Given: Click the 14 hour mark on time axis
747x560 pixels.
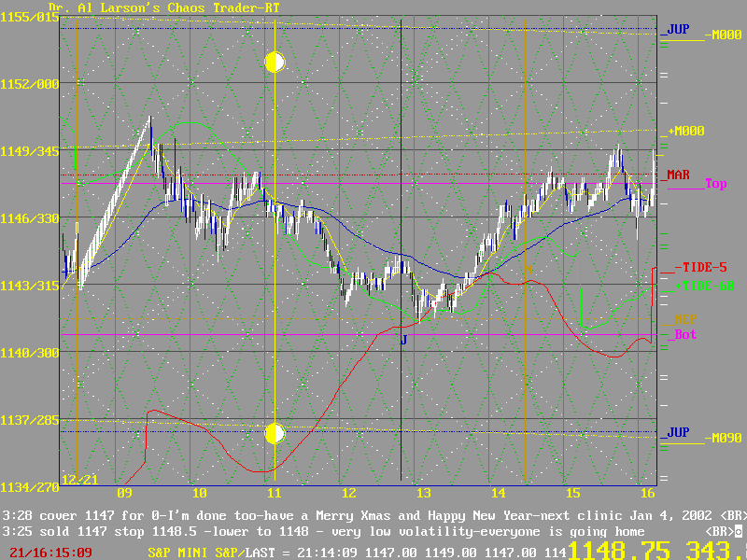Looking at the screenshot, I should (498, 493).
